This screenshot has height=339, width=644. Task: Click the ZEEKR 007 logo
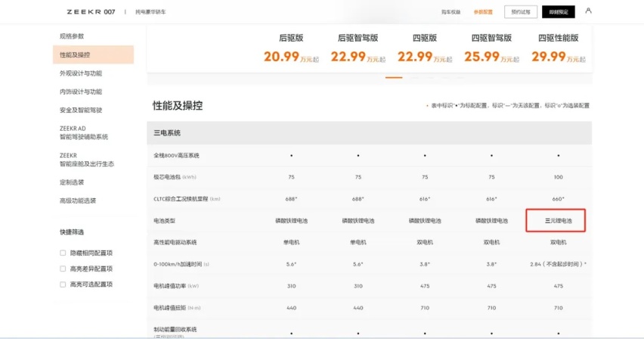[91, 12]
